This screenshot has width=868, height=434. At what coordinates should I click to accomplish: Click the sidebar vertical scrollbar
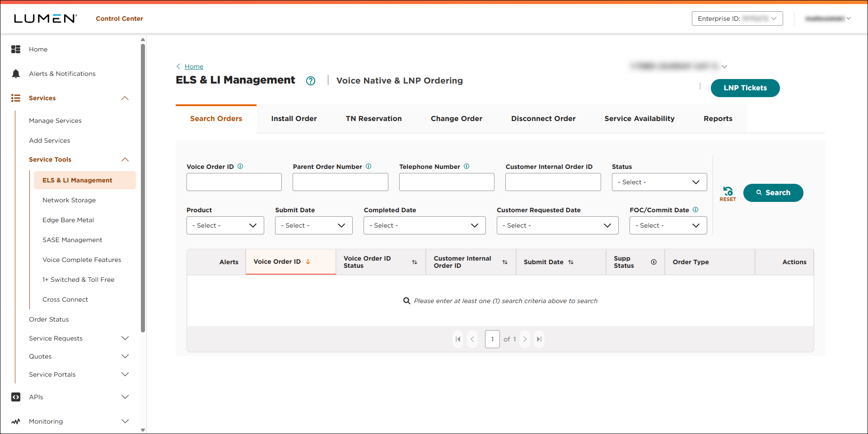(143, 187)
